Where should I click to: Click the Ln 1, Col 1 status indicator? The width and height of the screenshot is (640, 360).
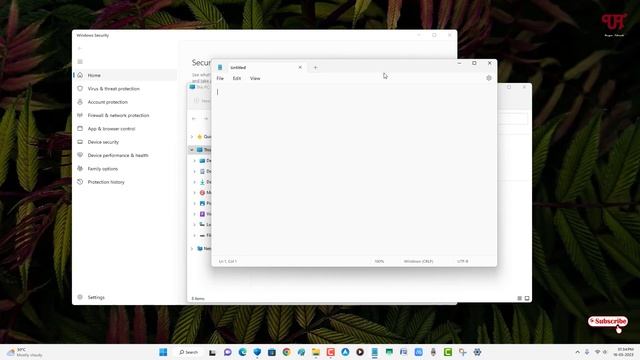227,261
